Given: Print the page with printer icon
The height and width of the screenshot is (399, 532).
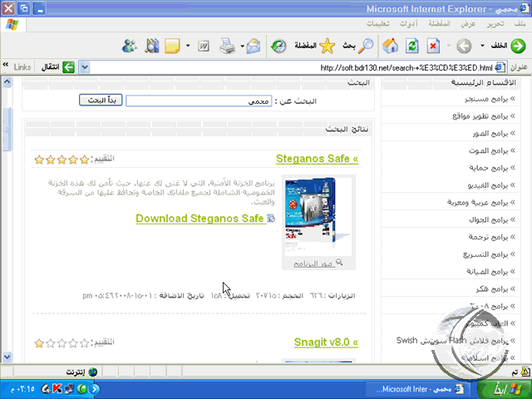Looking at the screenshot, I should pyautogui.click(x=227, y=47).
